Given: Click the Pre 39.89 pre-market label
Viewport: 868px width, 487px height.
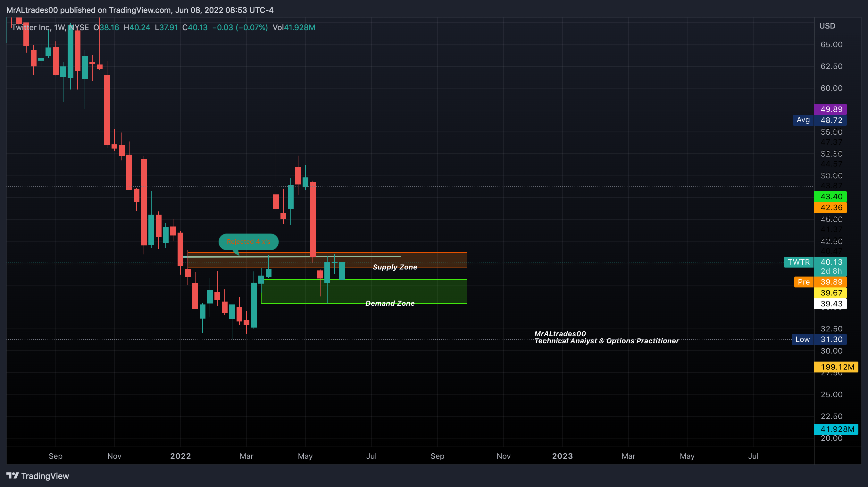Looking at the screenshot, I should pos(820,282).
